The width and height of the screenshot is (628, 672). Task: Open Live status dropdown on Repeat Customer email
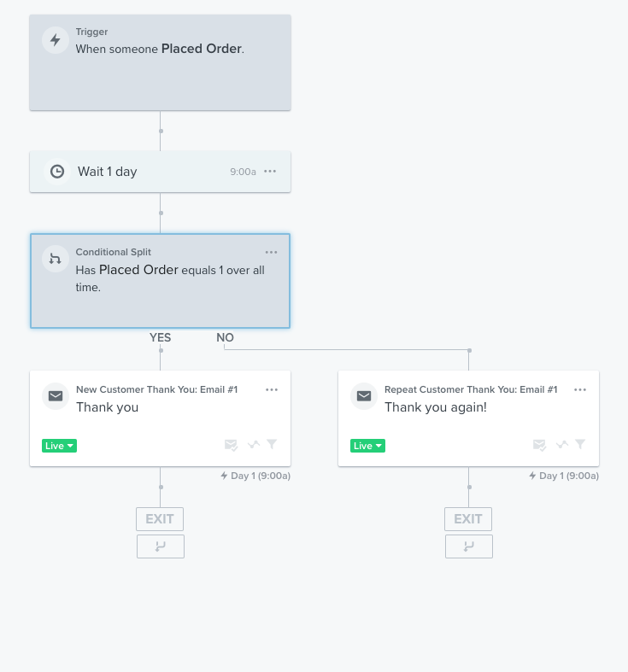pos(367,446)
